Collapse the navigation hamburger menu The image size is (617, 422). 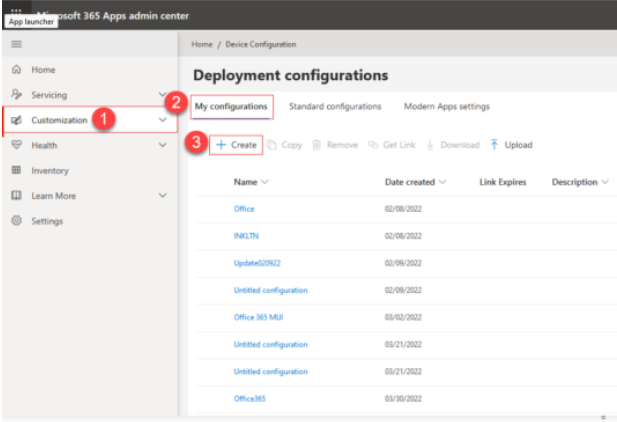[x=16, y=44]
